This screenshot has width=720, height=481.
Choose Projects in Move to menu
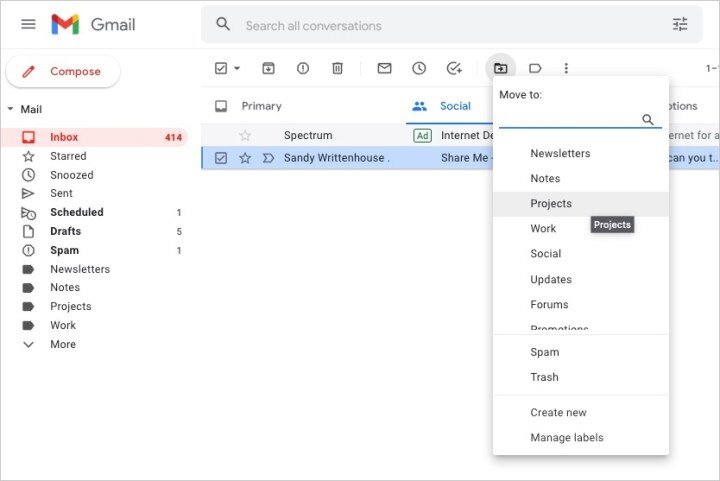click(580, 204)
